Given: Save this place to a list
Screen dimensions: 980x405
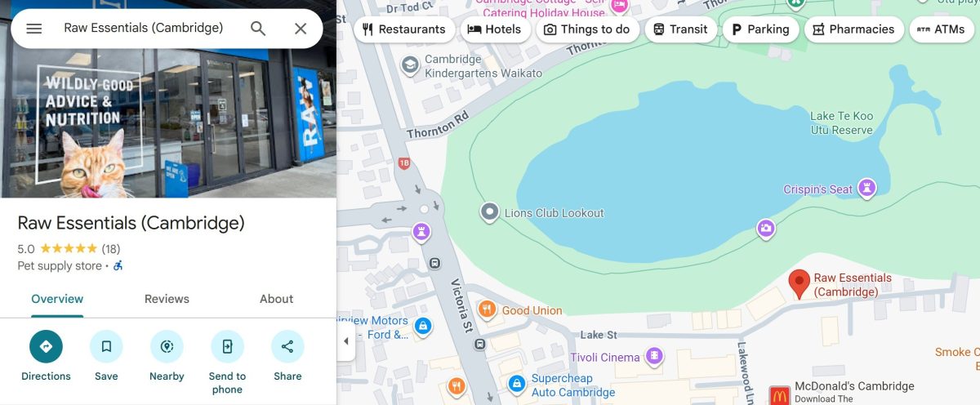Looking at the screenshot, I should click(106, 356).
